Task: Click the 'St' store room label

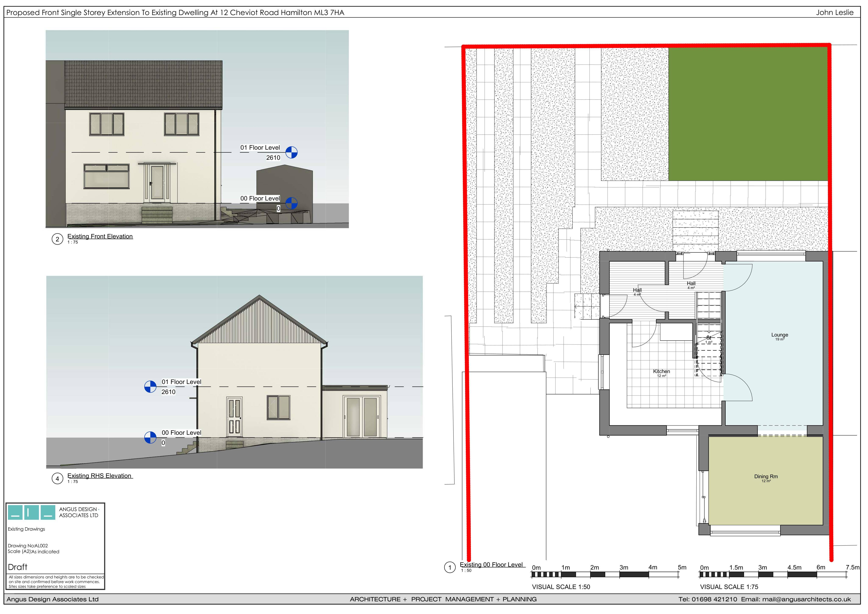Action: click(x=708, y=338)
